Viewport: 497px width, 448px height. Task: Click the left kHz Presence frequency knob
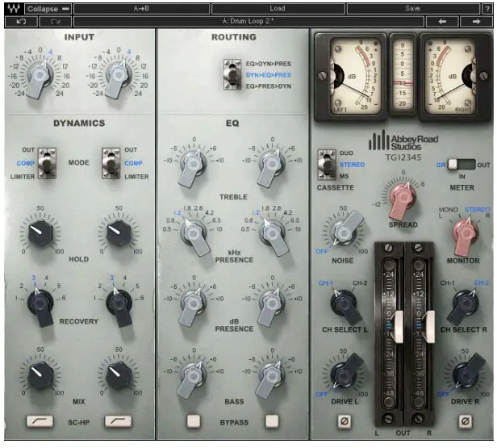[x=194, y=234]
